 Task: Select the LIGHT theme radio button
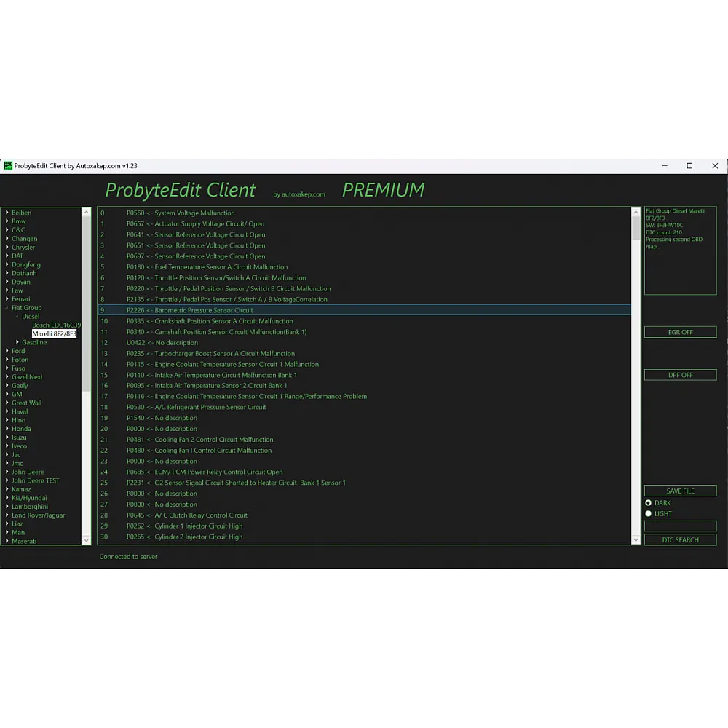pyautogui.click(x=649, y=514)
